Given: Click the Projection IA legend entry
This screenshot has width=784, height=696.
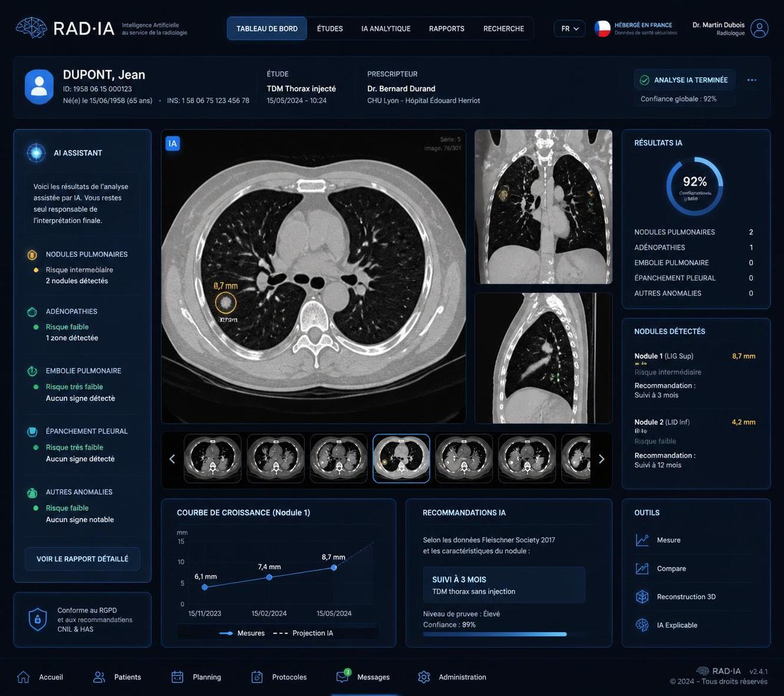Looking at the screenshot, I should [x=303, y=633].
